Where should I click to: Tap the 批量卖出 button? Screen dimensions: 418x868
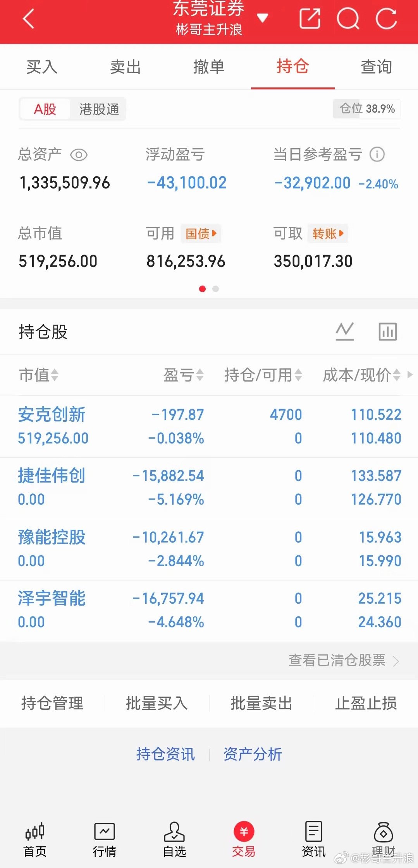tap(261, 703)
